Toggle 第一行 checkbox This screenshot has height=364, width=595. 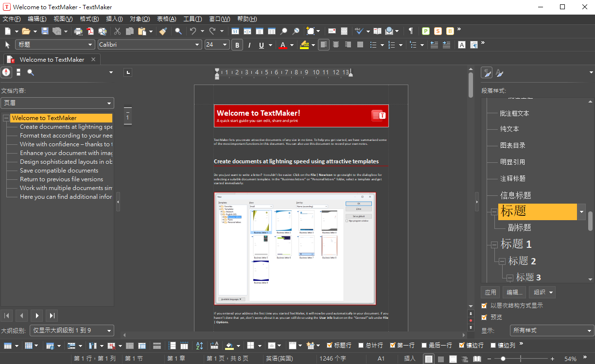(393, 346)
